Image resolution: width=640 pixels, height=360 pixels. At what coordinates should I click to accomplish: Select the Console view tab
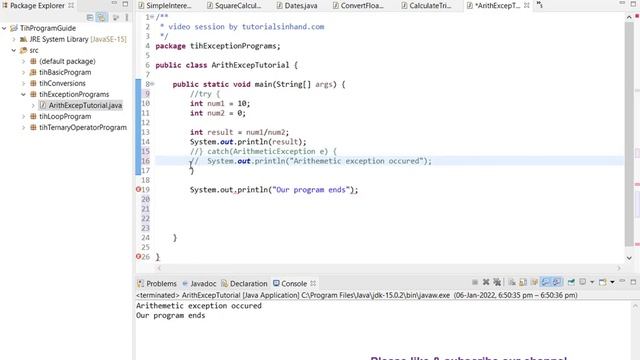click(x=290, y=283)
